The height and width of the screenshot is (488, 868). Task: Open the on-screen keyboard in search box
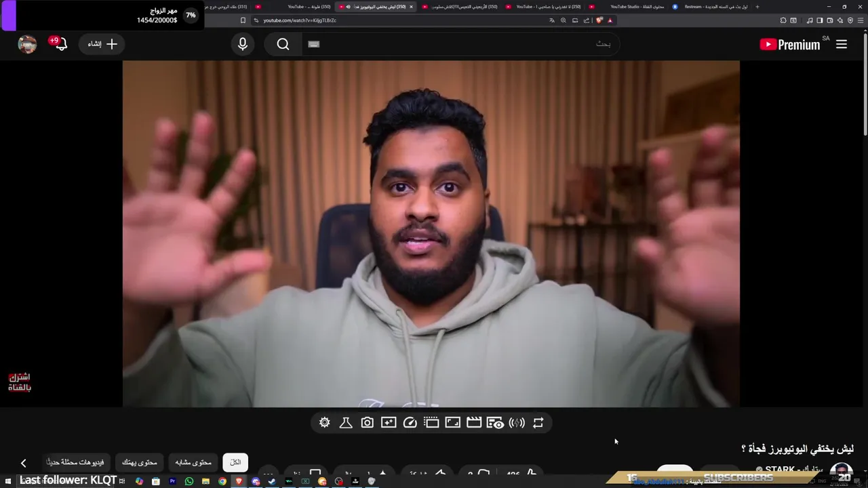pos(313,44)
